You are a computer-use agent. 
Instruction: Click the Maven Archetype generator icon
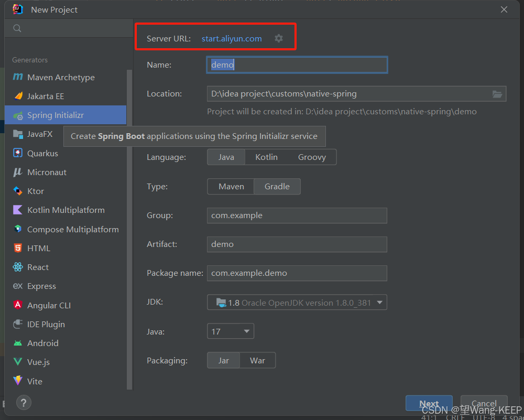point(18,77)
